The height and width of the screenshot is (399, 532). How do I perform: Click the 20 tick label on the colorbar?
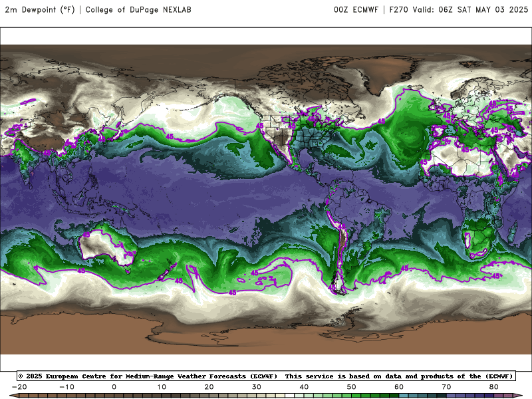click(209, 387)
